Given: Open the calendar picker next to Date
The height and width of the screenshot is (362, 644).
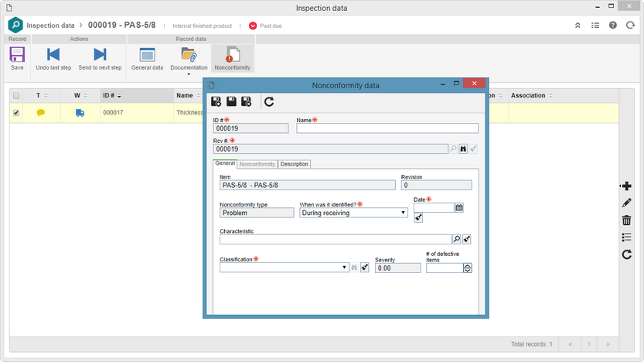Looking at the screenshot, I should point(459,207).
